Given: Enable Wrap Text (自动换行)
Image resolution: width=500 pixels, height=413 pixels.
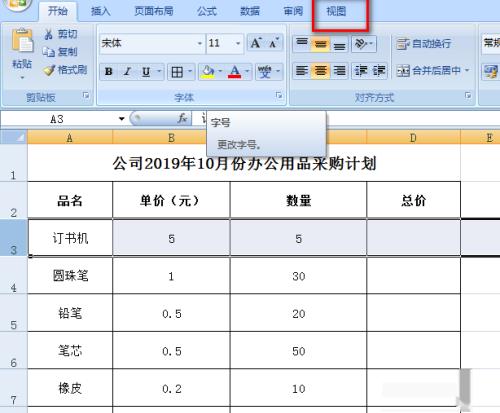Looking at the screenshot, I should 423,43.
